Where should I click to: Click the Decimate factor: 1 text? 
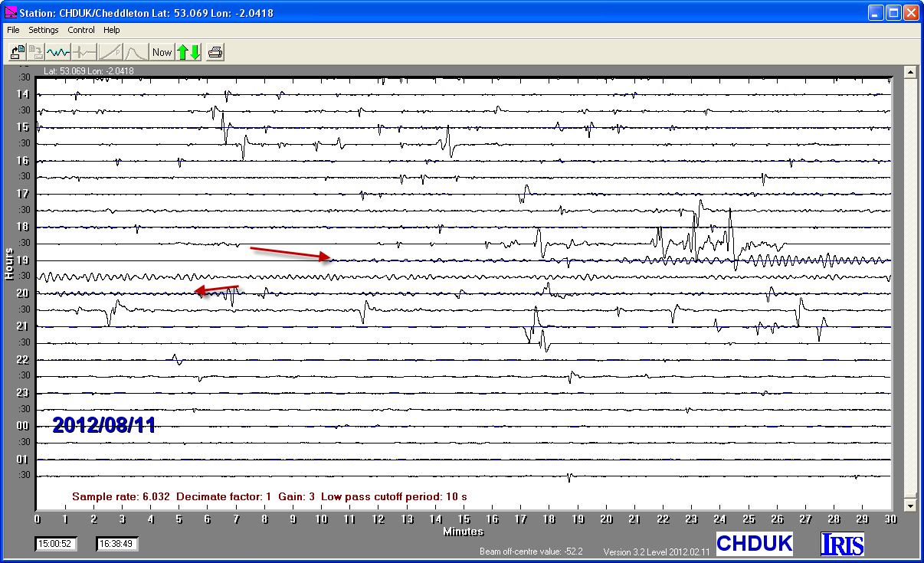tap(224, 496)
